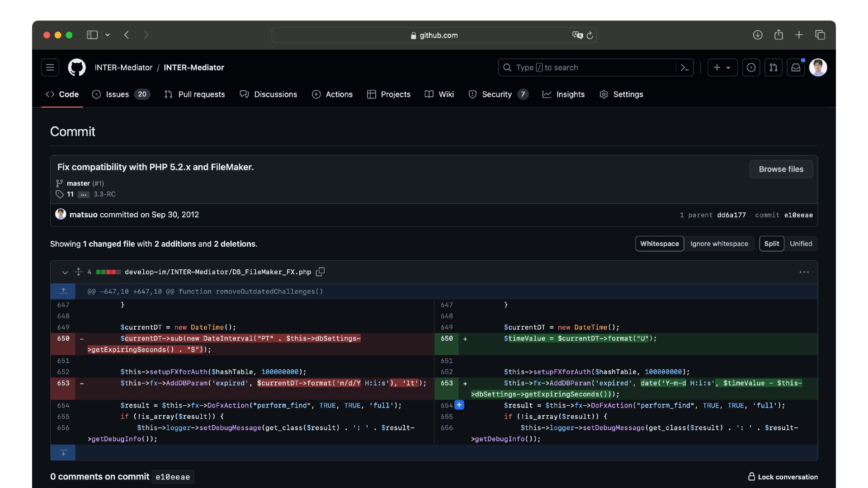Open the INTER-Mediator repository name link
The image size is (868, 488).
pyautogui.click(x=194, y=67)
